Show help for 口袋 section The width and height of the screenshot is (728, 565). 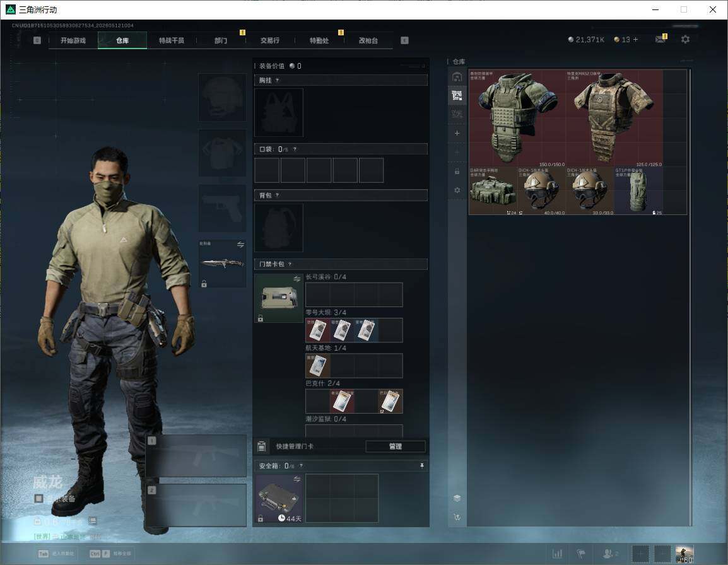[295, 149]
